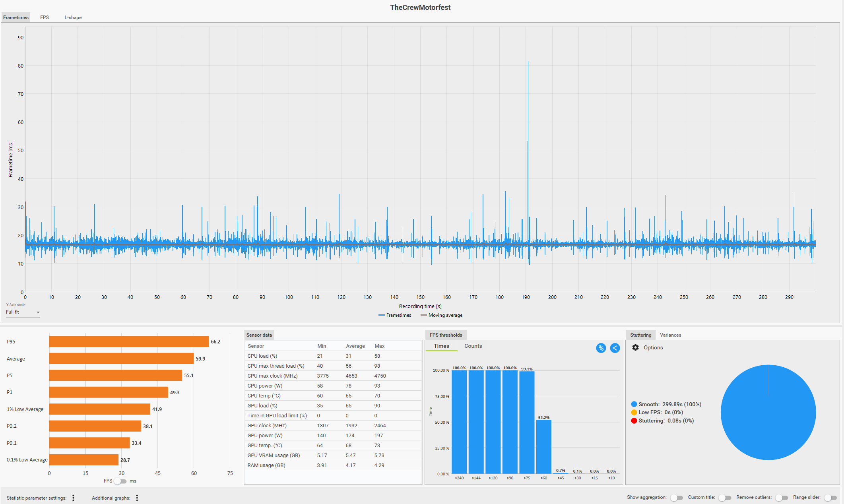The height and width of the screenshot is (504, 844).
Task: Click the Frametimes legend entry
Action: (x=395, y=315)
